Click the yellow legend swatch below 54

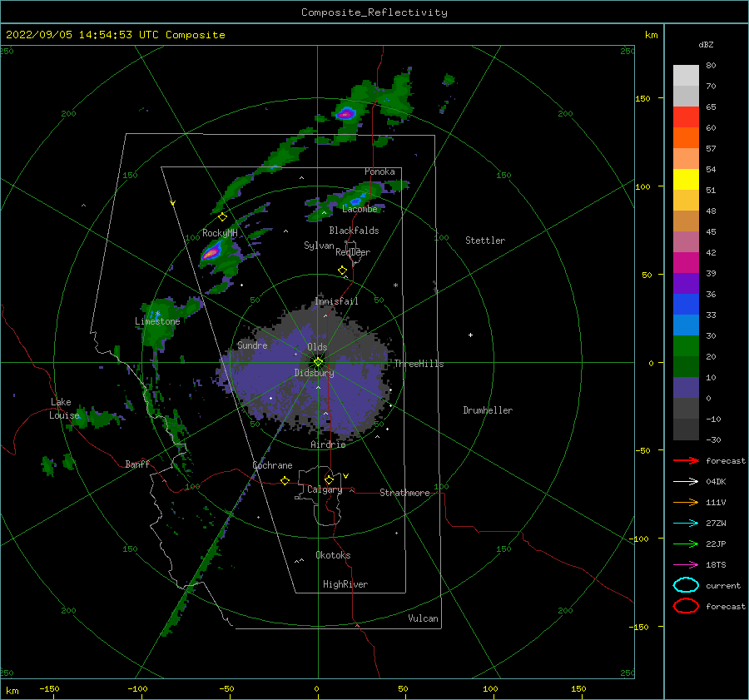tap(686, 179)
